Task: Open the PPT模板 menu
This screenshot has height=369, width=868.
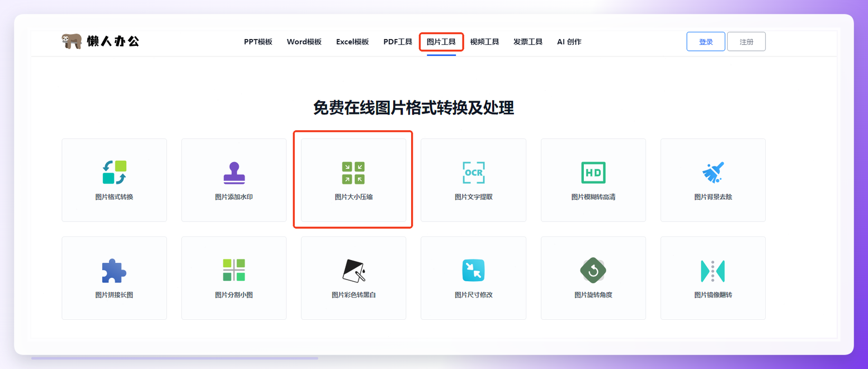Action: click(258, 41)
